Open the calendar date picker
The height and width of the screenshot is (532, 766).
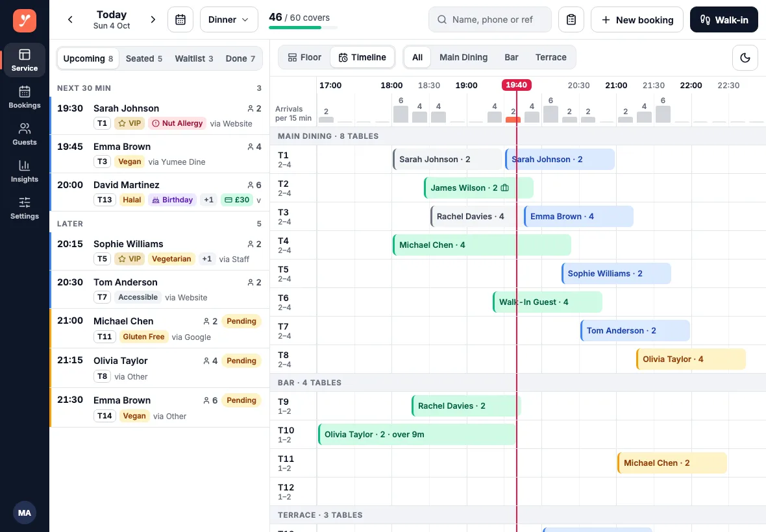[x=180, y=19]
